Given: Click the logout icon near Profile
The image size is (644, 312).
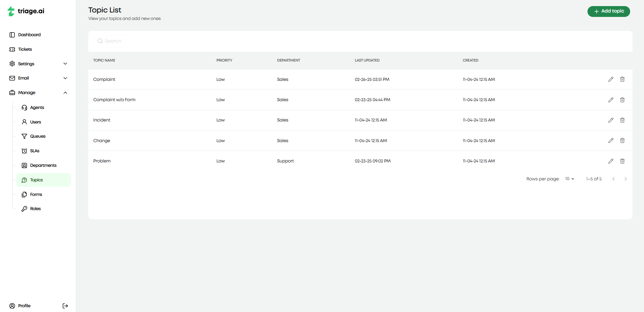Looking at the screenshot, I should tap(65, 306).
